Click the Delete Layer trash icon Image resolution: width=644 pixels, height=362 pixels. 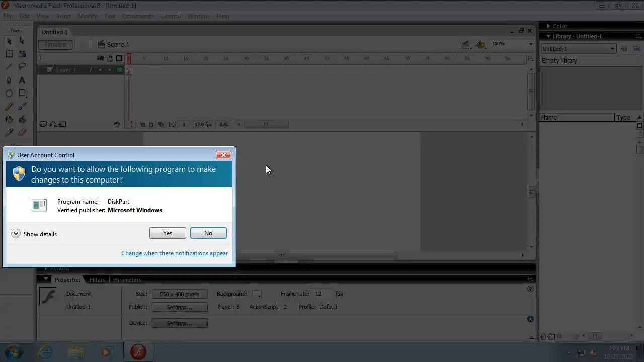click(x=117, y=125)
